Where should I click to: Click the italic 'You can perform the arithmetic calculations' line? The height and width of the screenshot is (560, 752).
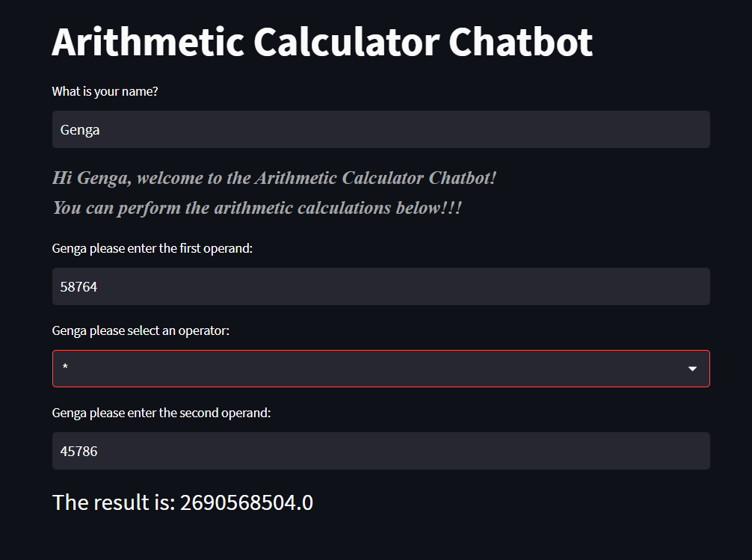[x=256, y=207]
